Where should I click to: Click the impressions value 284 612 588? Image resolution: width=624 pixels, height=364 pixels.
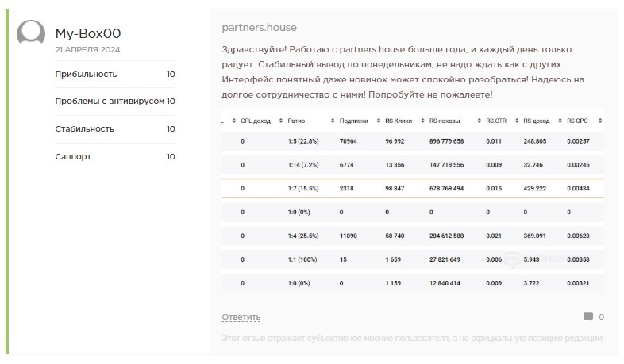point(446,236)
